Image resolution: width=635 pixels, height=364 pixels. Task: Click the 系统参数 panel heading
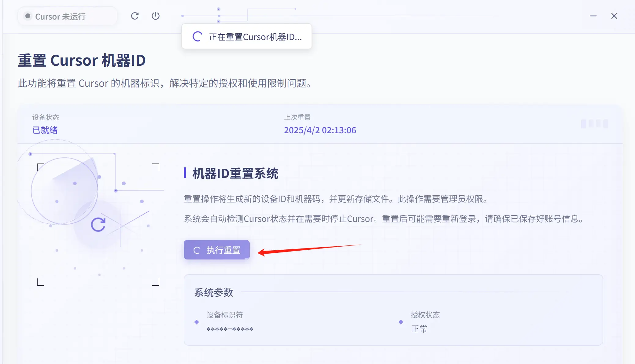(x=214, y=292)
